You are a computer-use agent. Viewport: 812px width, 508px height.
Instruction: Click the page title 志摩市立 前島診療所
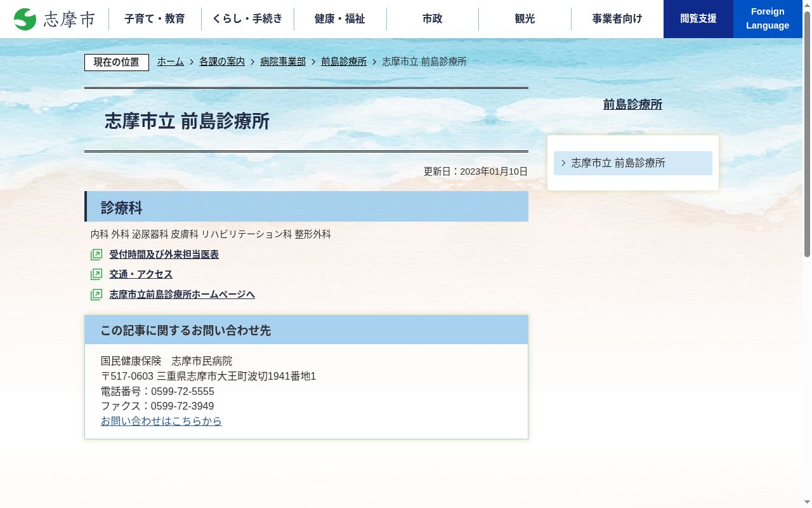point(187,121)
